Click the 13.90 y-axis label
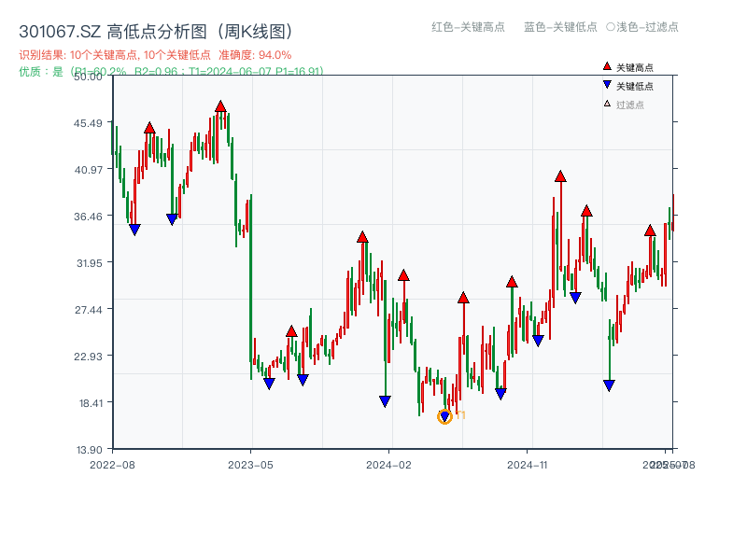 pyautogui.click(x=89, y=450)
